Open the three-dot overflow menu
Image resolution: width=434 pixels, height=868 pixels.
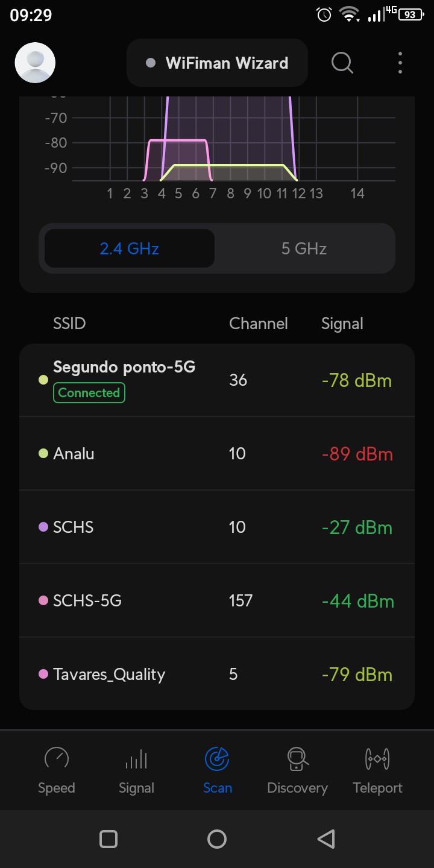coord(400,63)
